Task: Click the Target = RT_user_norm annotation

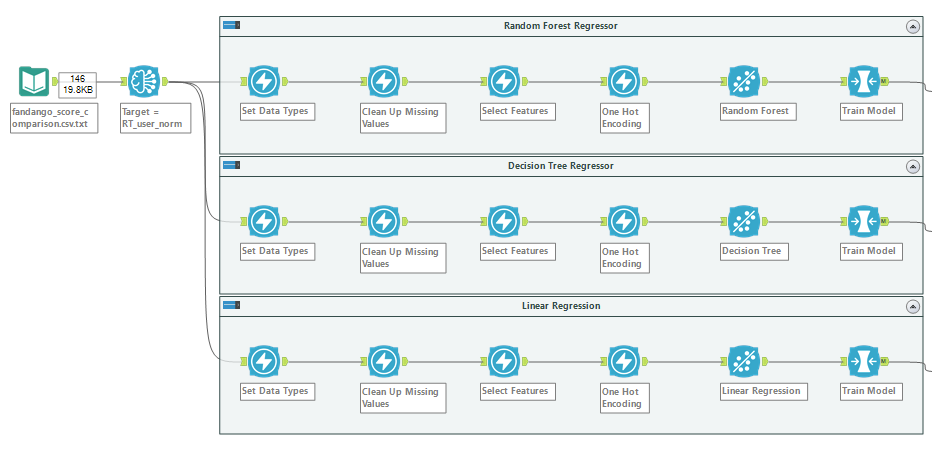Action: pos(156,118)
